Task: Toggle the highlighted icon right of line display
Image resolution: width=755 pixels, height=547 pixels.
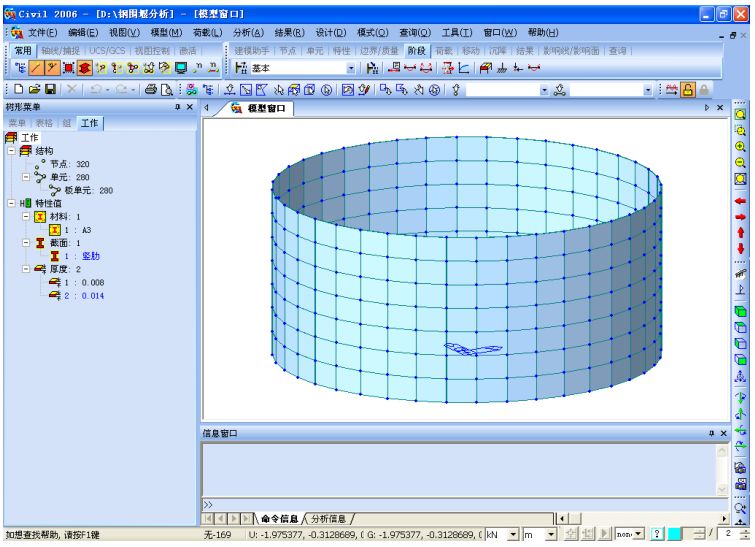Action: (x=52, y=68)
